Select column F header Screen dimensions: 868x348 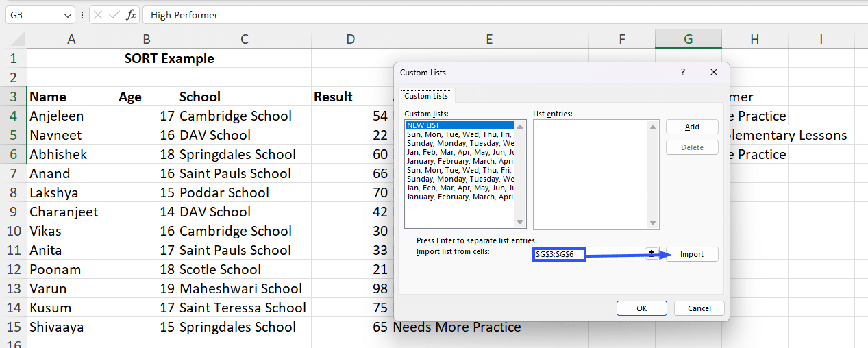[x=622, y=40]
